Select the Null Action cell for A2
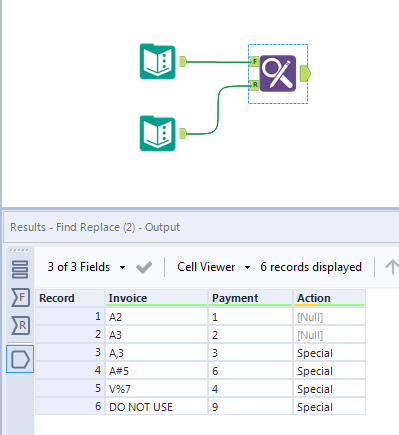Viewport: 399px width, 435px height. tap(329, 317)
